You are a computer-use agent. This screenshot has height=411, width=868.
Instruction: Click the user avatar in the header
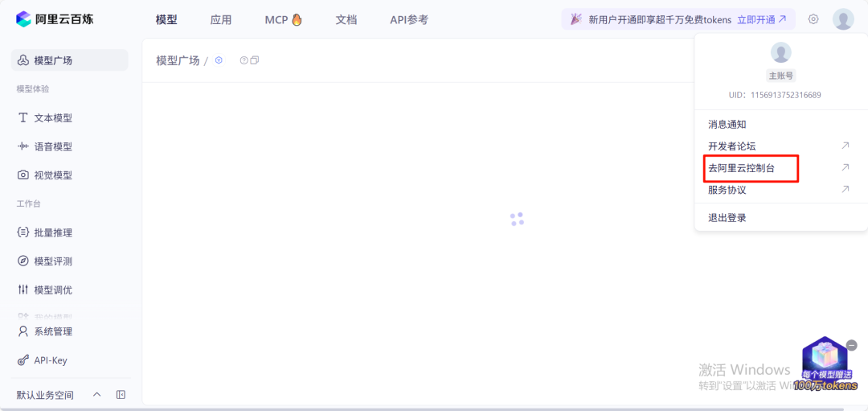point(843,19)
